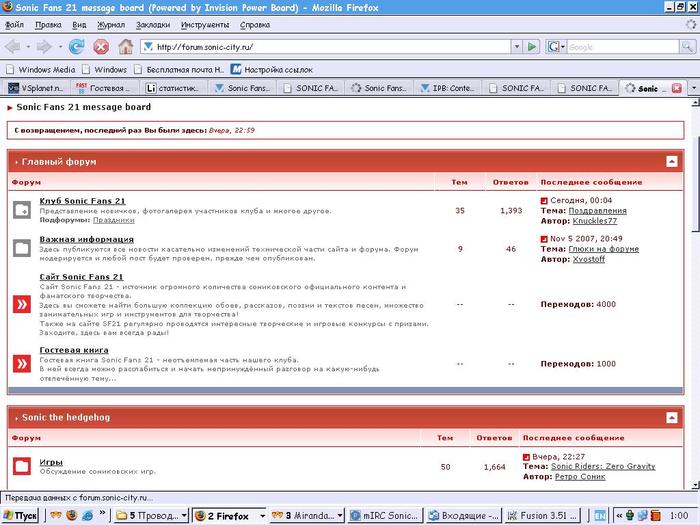View the Xvostoff author profile
The image size is (700, 525).
pos(589,259)
